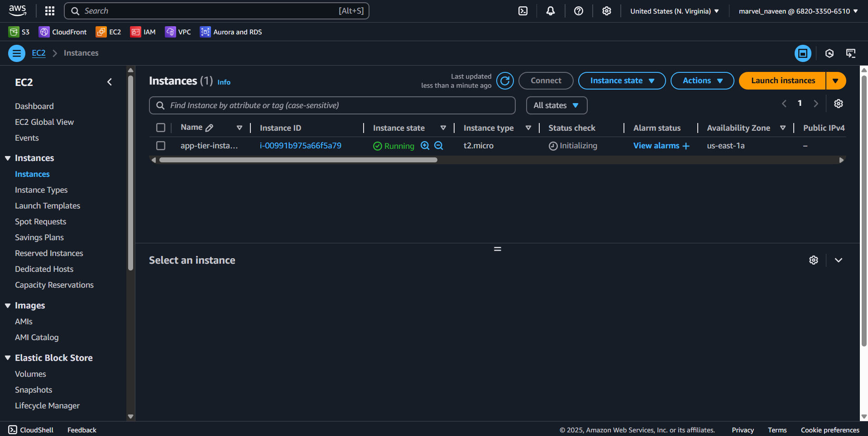Open the Instance state dropdown button
This screenshot has height=436, width=868.
(x=622, y=81)
